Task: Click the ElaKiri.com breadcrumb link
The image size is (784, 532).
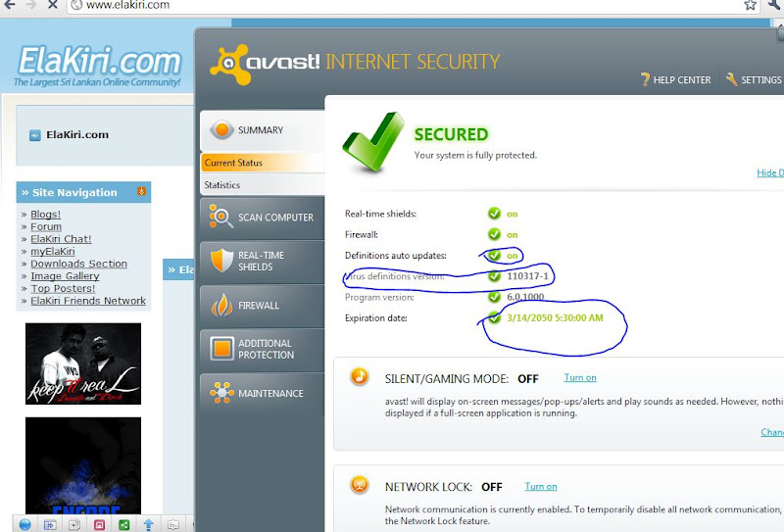Action: pyautogui.click(x=77, y=134)
